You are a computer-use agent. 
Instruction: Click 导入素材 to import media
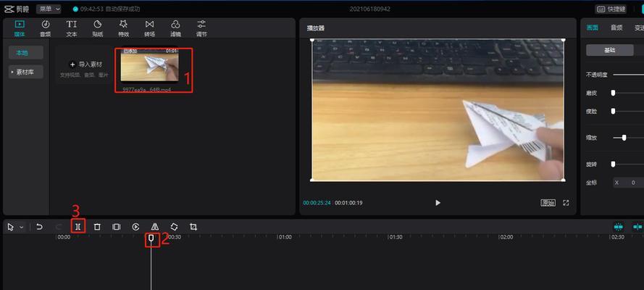click(85, 65)
